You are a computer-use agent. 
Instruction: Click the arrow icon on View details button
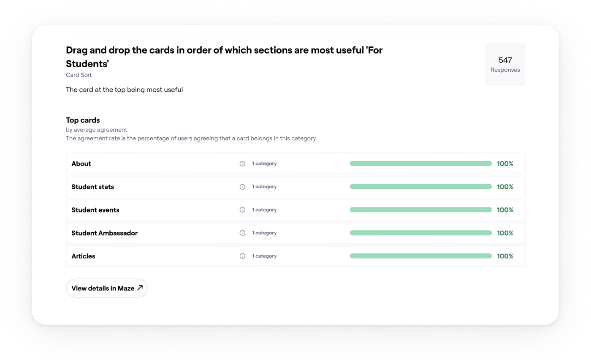point(140,288)
